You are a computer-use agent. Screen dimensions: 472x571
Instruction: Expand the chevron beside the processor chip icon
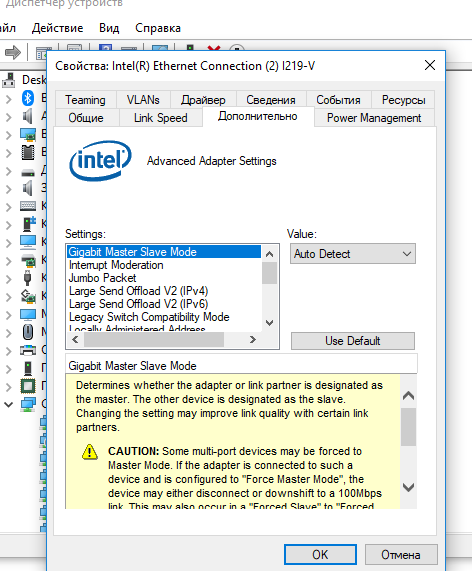coord(9,387)
